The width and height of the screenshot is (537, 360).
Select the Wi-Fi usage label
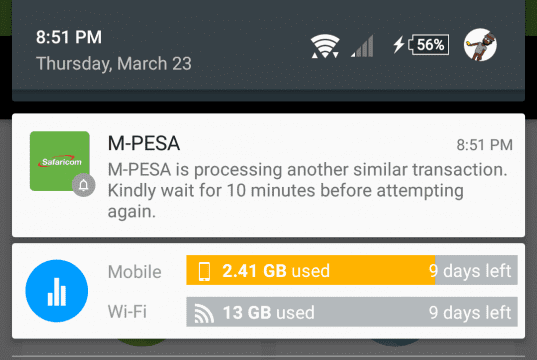tap(127, 312)
